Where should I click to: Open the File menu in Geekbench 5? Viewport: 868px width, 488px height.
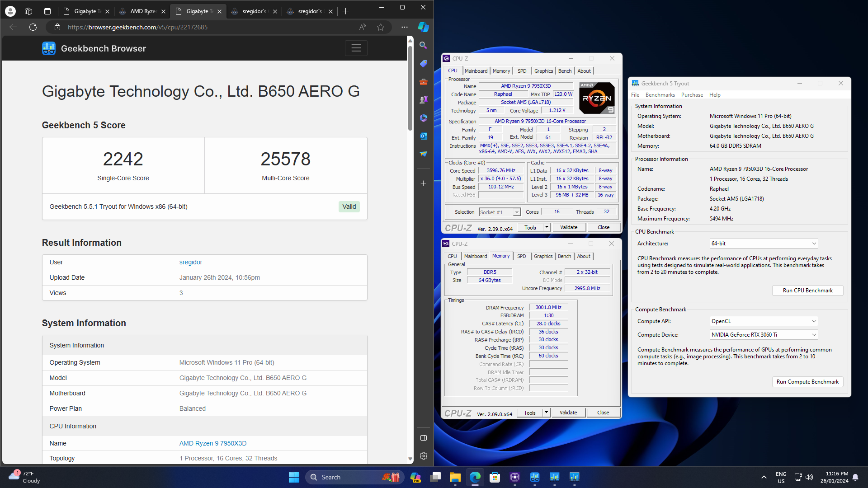pyautogui.click(x=635, y=95)
